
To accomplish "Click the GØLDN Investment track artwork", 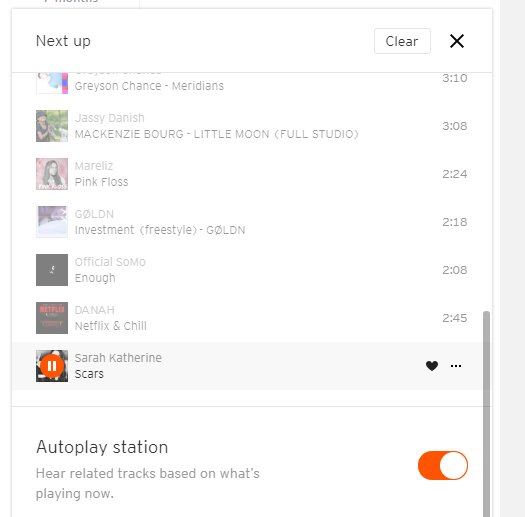I will [x=52, y=222].
